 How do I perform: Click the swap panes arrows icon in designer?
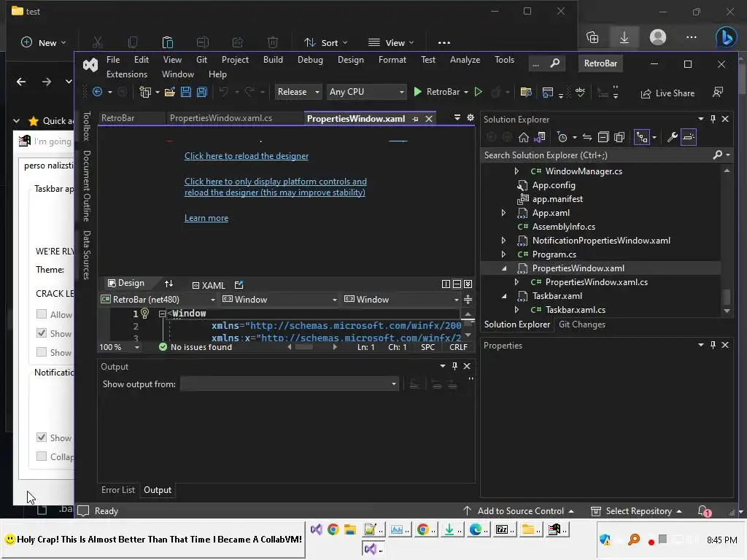(169, 284)
